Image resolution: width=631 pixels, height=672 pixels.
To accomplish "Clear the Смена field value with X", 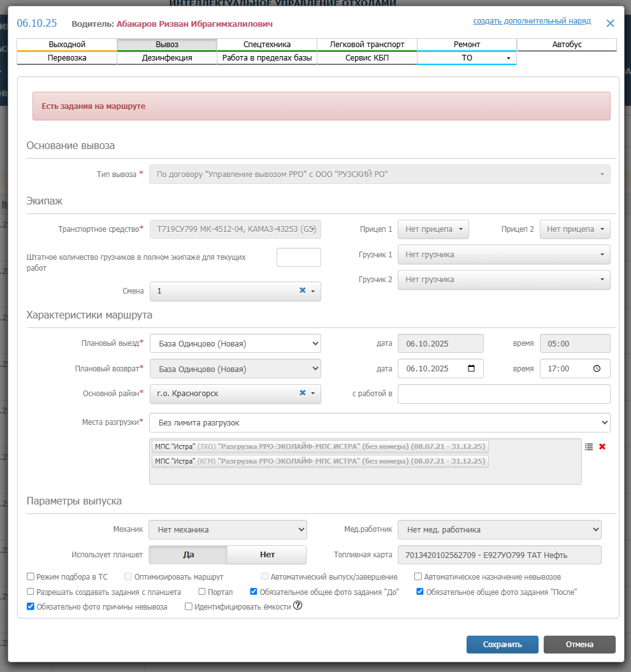I will (x=303, y=291).
